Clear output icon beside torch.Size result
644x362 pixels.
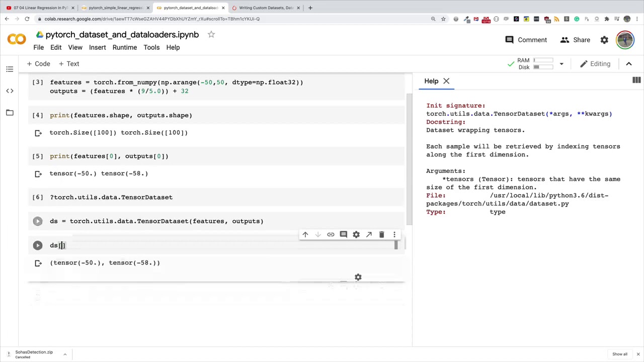click(x=38, y=133)
